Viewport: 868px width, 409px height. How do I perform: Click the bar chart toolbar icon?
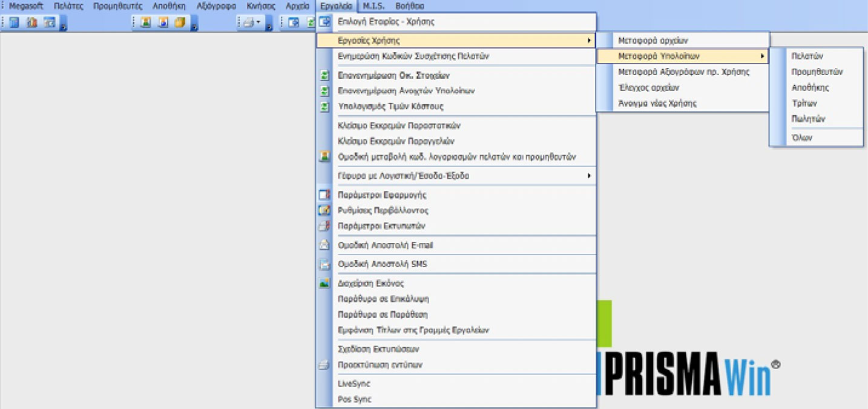31,22
